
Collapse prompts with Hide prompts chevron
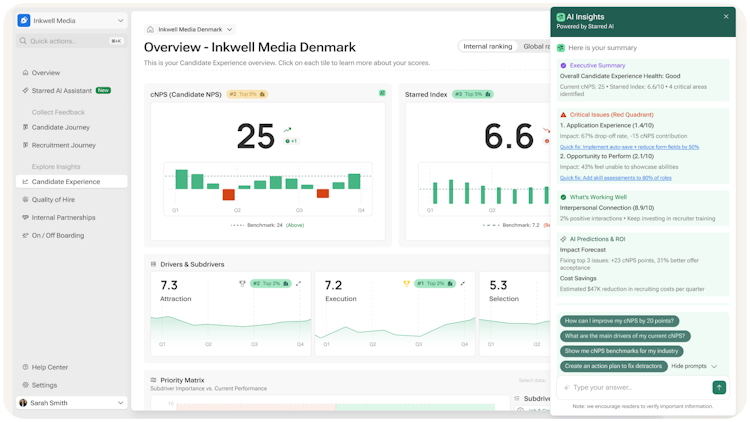[x=714, y=366]
